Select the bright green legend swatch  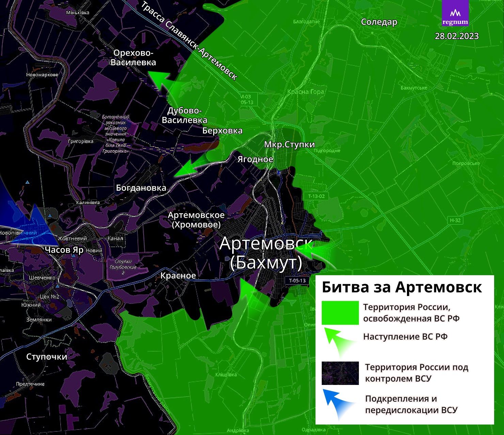(x=340, y=313)
